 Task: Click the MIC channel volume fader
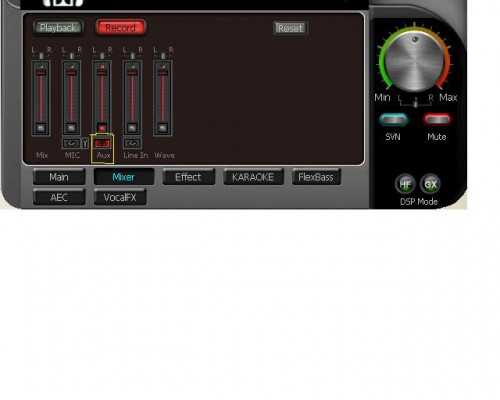coord(71,73)
